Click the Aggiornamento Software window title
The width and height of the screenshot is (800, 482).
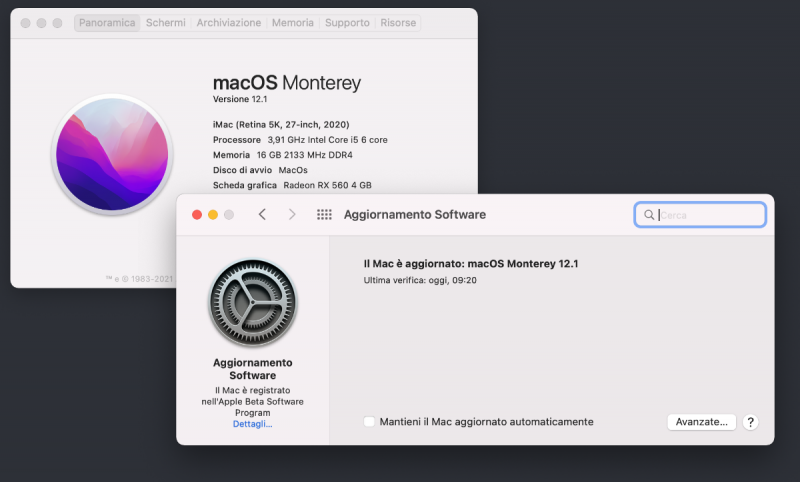pyautogui.click(x=415, y=215)
